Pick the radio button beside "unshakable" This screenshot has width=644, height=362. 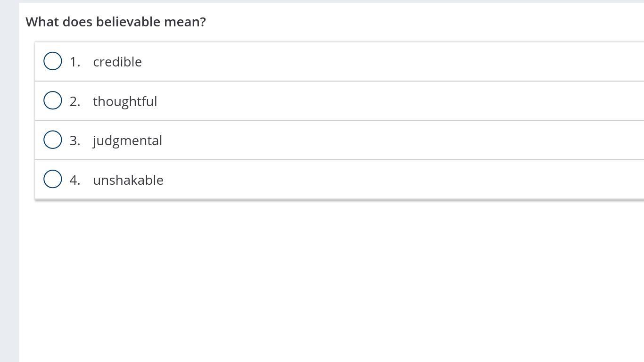click(x=53, y=179)
